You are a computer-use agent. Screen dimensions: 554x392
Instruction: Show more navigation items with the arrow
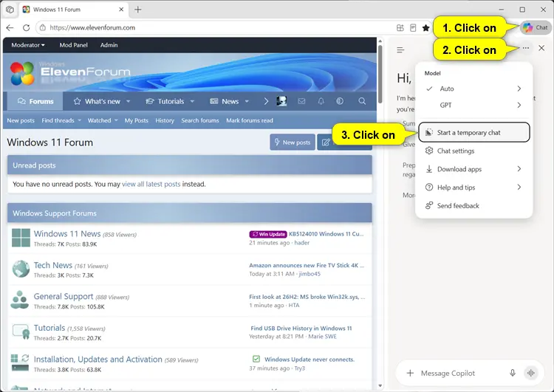[x=266, y=101]
